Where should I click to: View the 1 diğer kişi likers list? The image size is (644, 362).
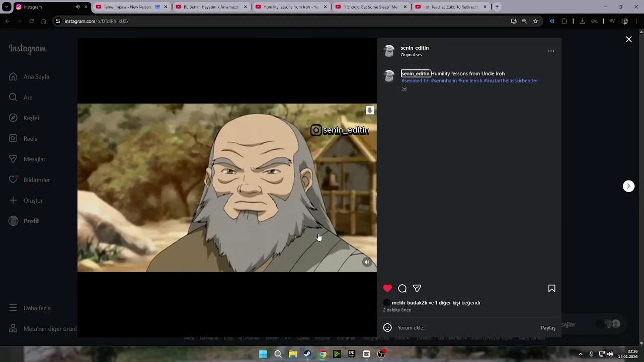[x=447, y=303]
